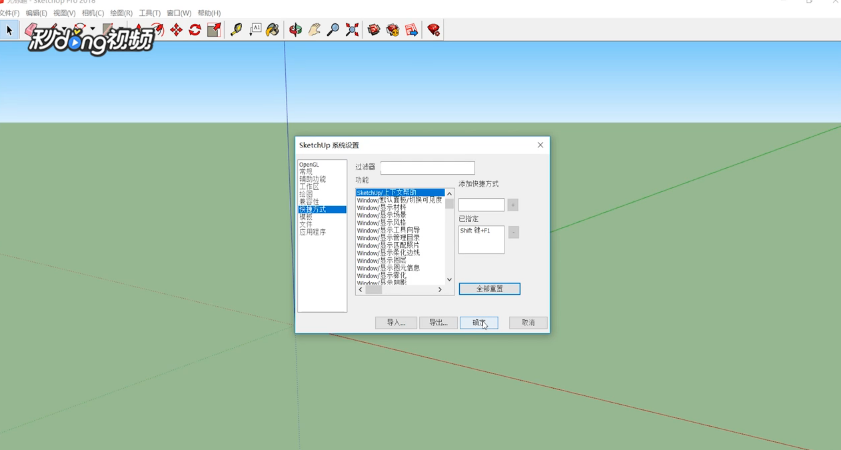The image size is (841, 450).
Task: Open the 工具(T) menu
Action: click(150, 13)
